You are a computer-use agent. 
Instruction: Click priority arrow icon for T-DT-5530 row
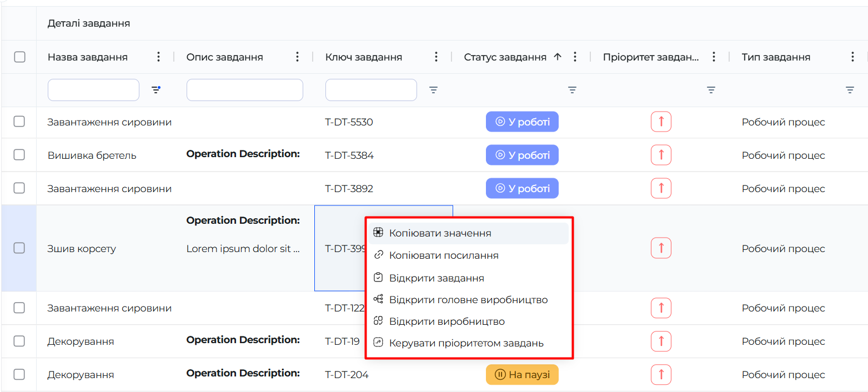coord(661,122)
